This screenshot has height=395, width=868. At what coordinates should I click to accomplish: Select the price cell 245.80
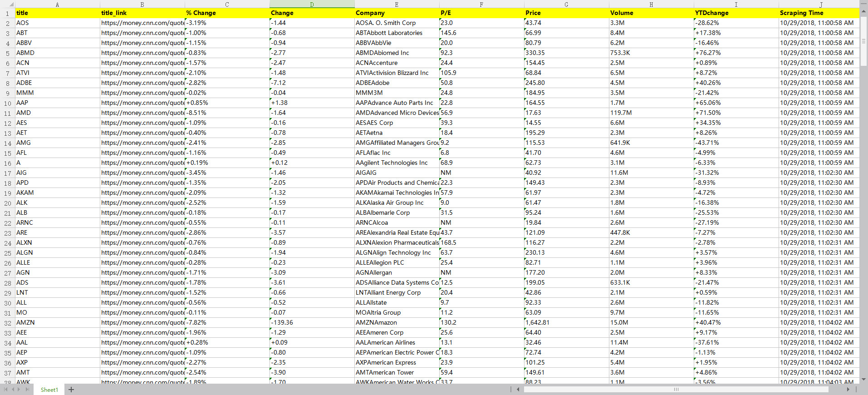[x=566, y=83]
